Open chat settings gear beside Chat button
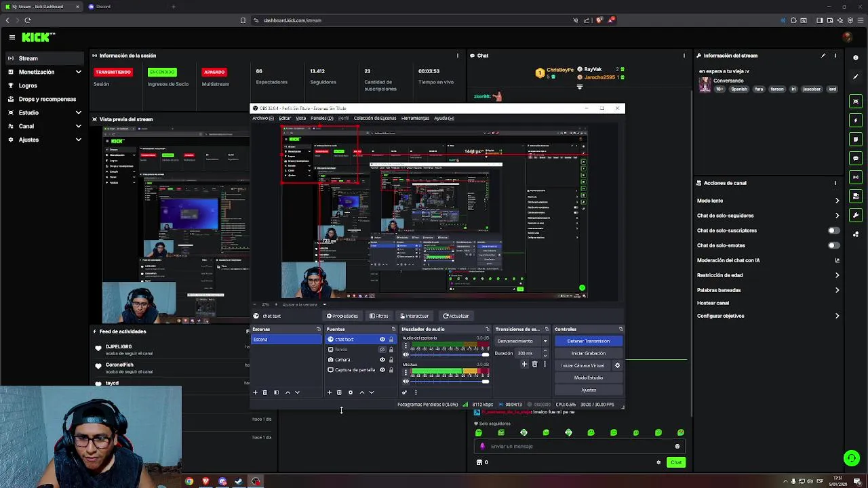The height and width of the screenshot is (488, 868). click(658, 462)
